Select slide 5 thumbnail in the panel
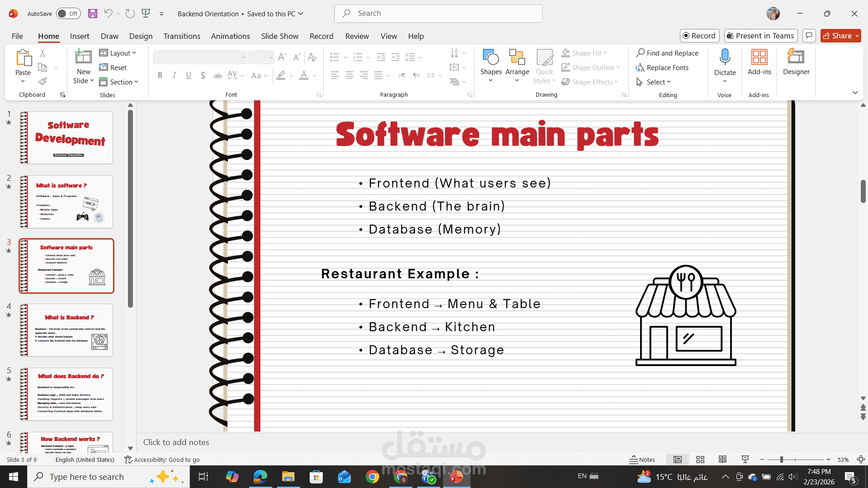 click(x=66, y=394)
